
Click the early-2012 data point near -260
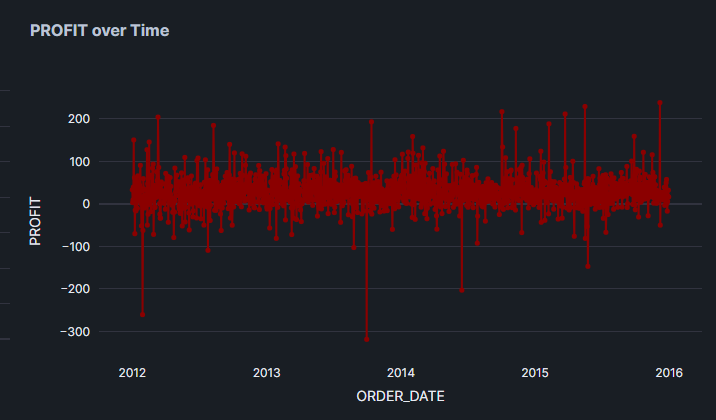pyautogui.click(x=143, y=314)
